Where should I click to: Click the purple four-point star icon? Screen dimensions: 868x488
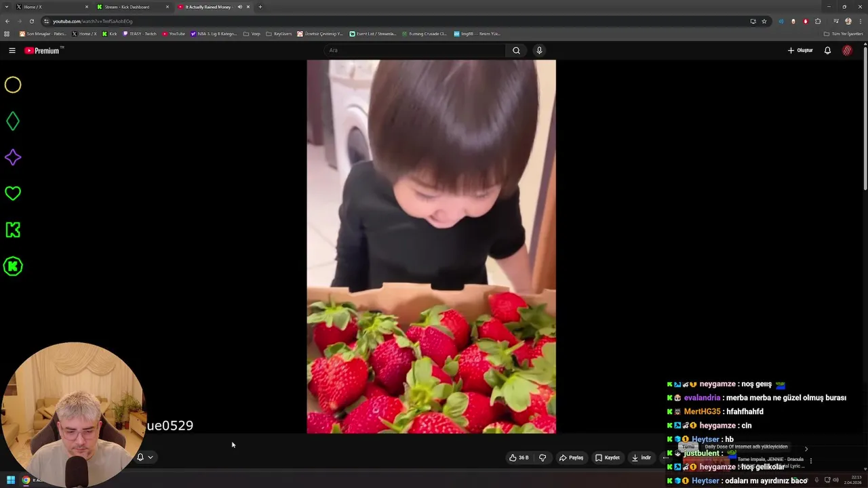(13, 157)
